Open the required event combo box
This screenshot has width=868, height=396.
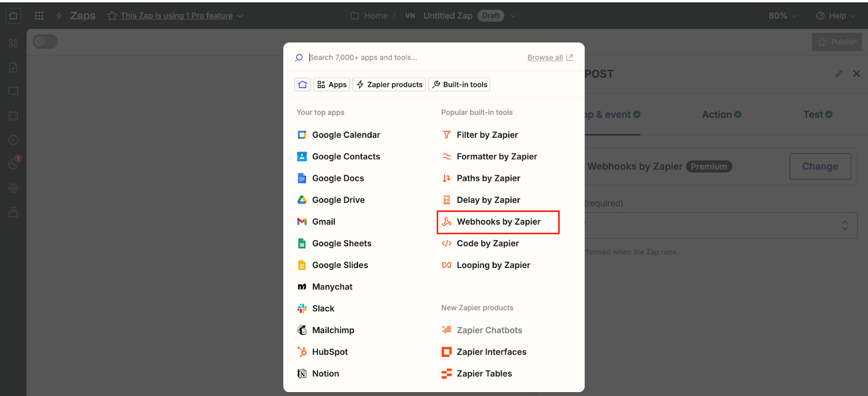pos(720,225)
